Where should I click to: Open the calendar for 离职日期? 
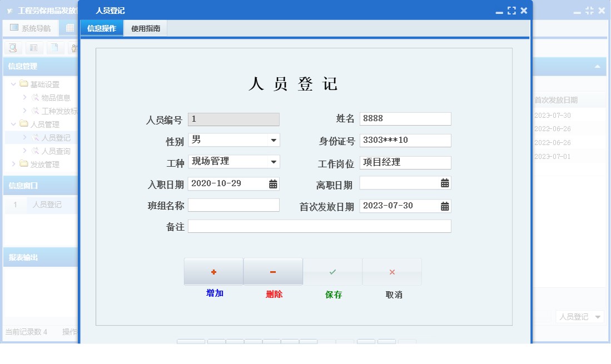[x=444, y=183]
